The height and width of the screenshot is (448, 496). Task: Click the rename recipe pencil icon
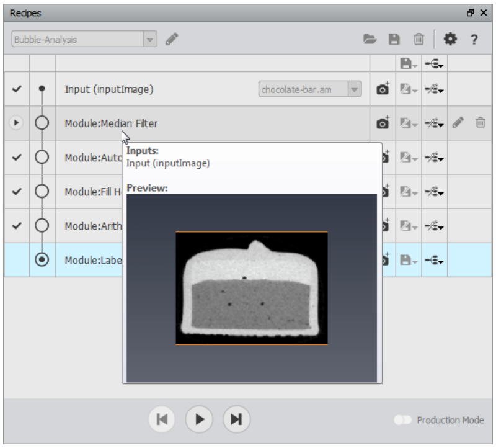pyautogui.click(x=172, y=39)
